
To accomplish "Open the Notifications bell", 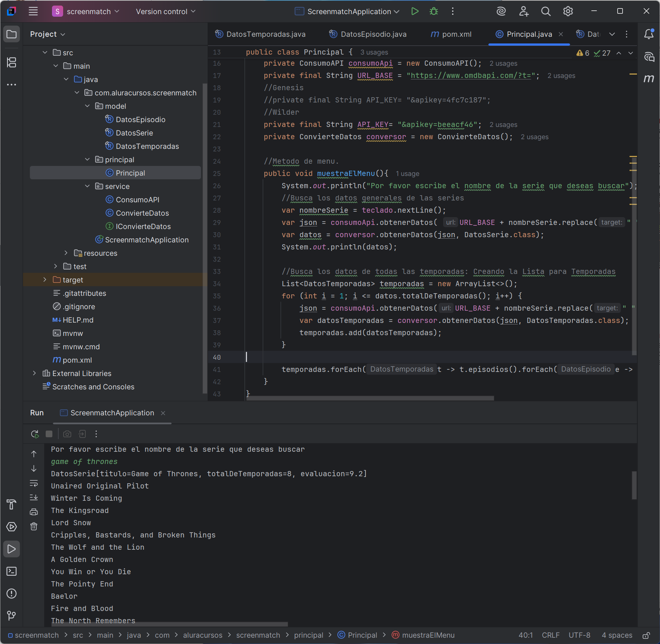I will (649, 34).
